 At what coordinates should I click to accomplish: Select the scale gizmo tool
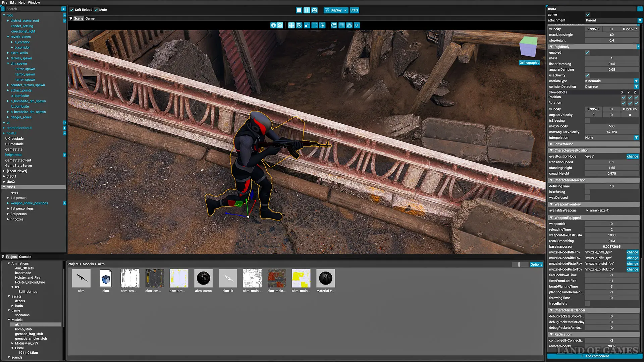pyautogui.click(x=307, y=25)
